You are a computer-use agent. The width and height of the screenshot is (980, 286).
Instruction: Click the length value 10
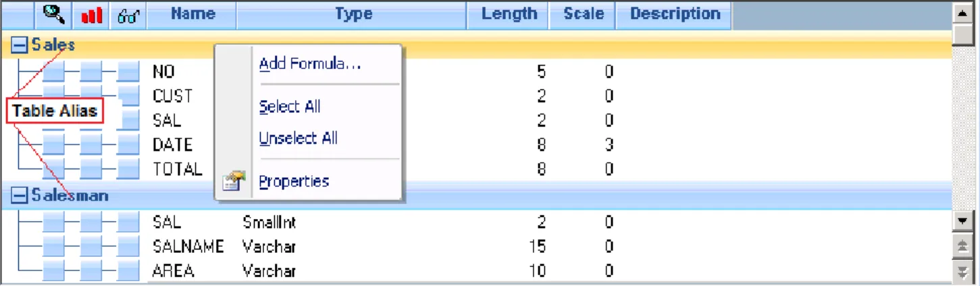click(538, 270)
